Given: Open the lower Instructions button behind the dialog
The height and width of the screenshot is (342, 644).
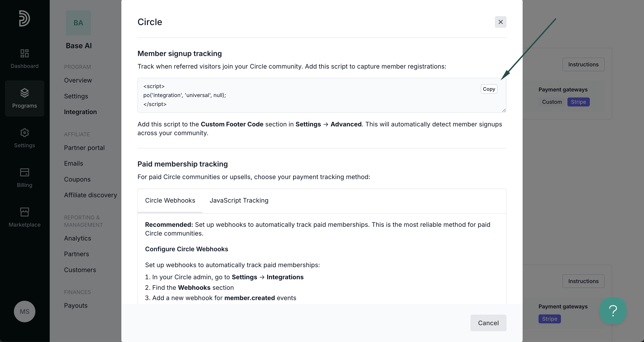Looking at the screenshot, I should coord(583,281).
